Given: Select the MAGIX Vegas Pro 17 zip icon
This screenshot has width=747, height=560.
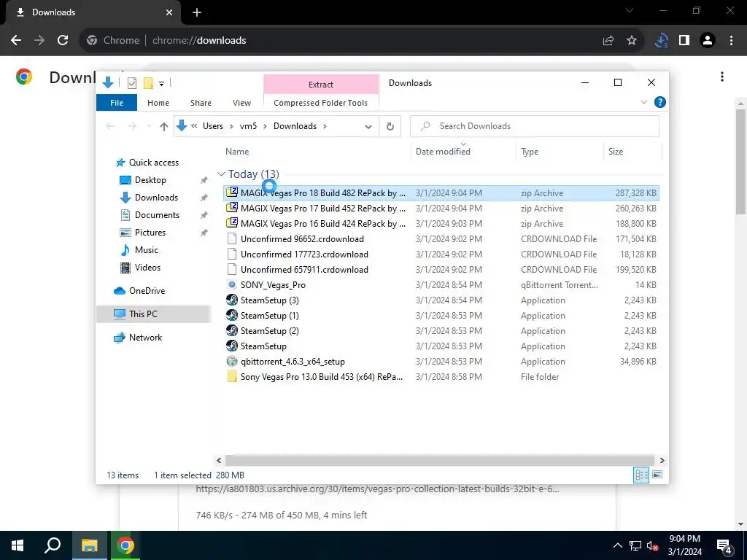Looking at the screenshot, I should click(x=232, y=208).
